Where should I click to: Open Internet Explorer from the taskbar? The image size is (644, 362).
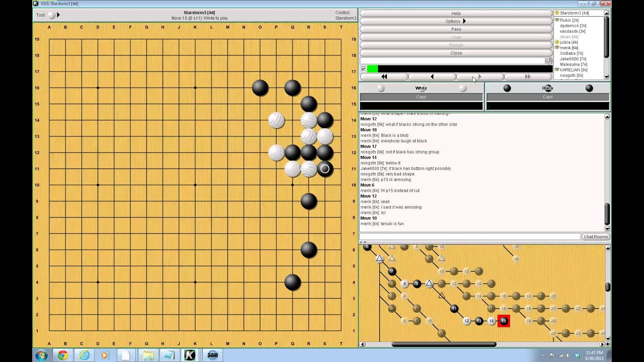84,355
